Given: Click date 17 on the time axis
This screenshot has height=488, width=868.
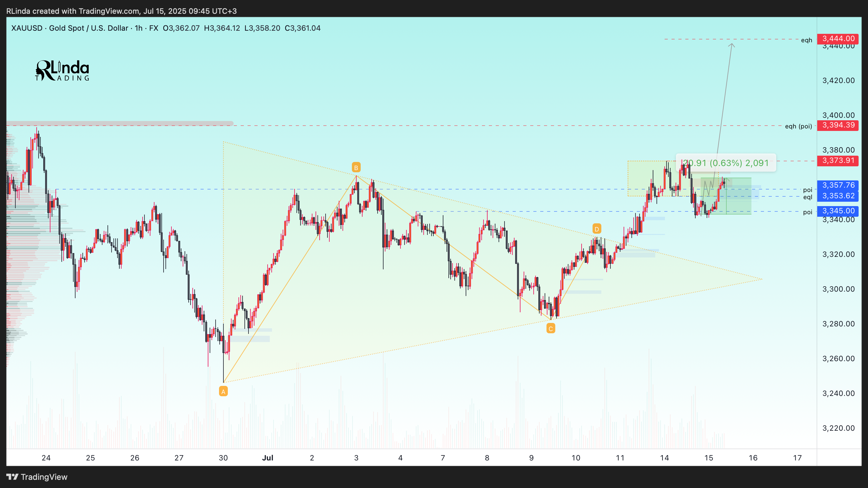Looking at the screenshot, I should (797, 458).
